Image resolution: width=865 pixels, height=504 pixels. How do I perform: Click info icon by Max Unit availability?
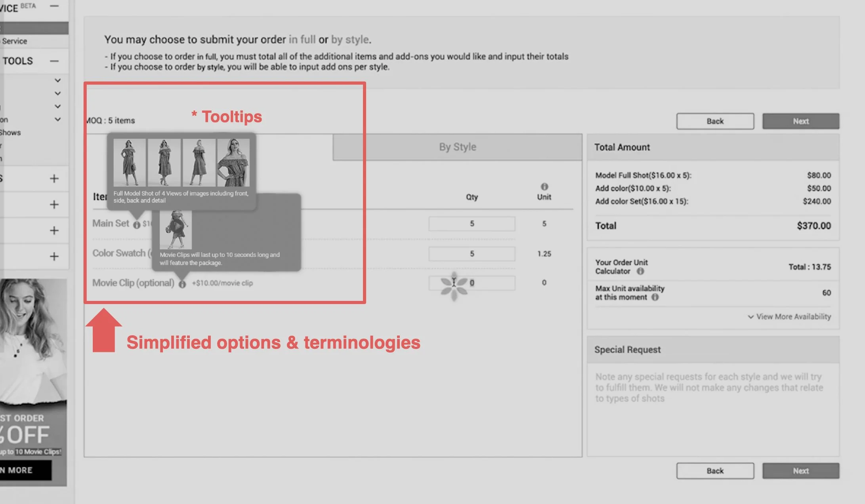pyautogui.click(x=655, y=297)
